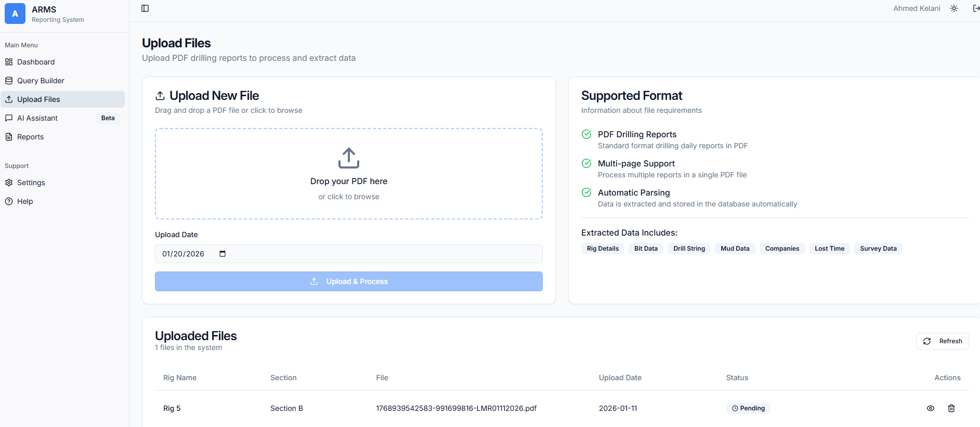The height and width of the screenshot is (427, 980).
Task: Switch theme using the sun icon
Action: [954, 8]
